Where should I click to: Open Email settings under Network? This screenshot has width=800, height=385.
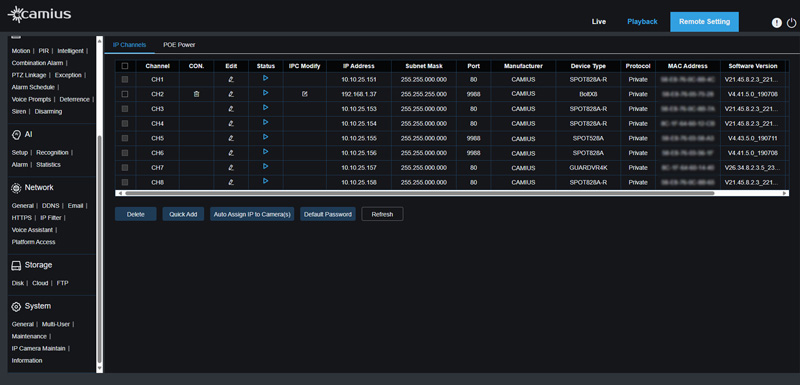click(x=76, y=206)
